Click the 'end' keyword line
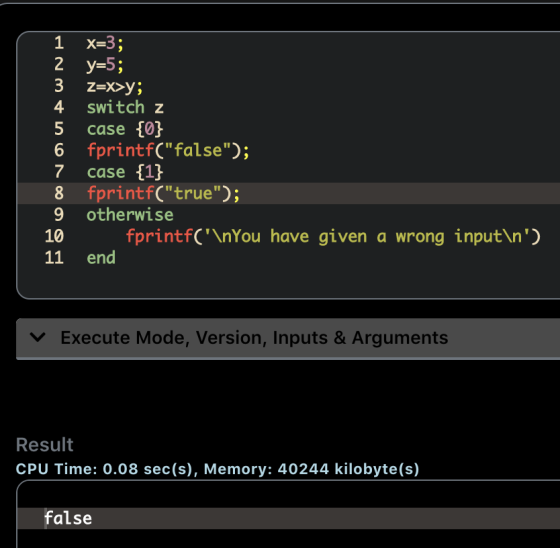The height and width of the screenshot is (548, 560). point(101,258)
